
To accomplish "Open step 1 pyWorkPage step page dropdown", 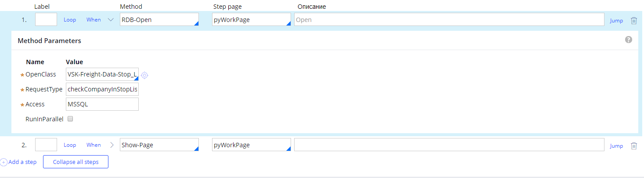I will pos(288,24).
